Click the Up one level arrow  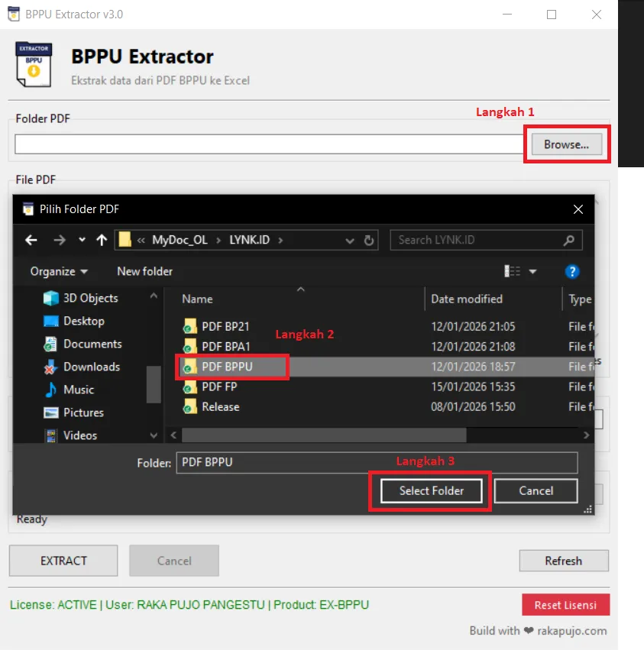click(101, 240)
